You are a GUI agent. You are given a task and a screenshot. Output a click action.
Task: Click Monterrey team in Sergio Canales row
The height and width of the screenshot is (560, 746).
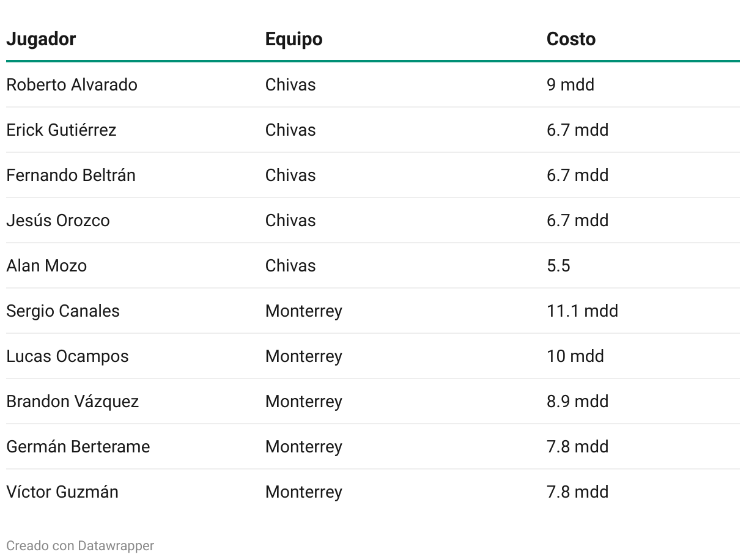click(x=303, y=311)
